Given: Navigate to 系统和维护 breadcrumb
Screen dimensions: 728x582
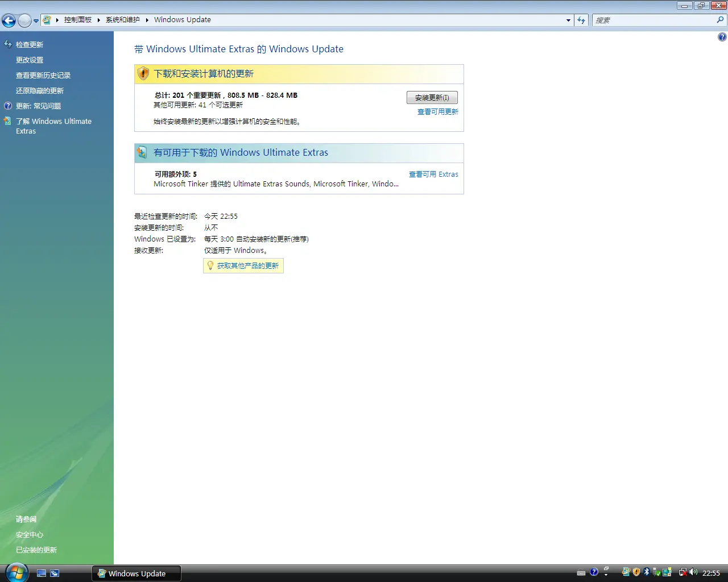Looking at the screenshot, I should (123, 20).
